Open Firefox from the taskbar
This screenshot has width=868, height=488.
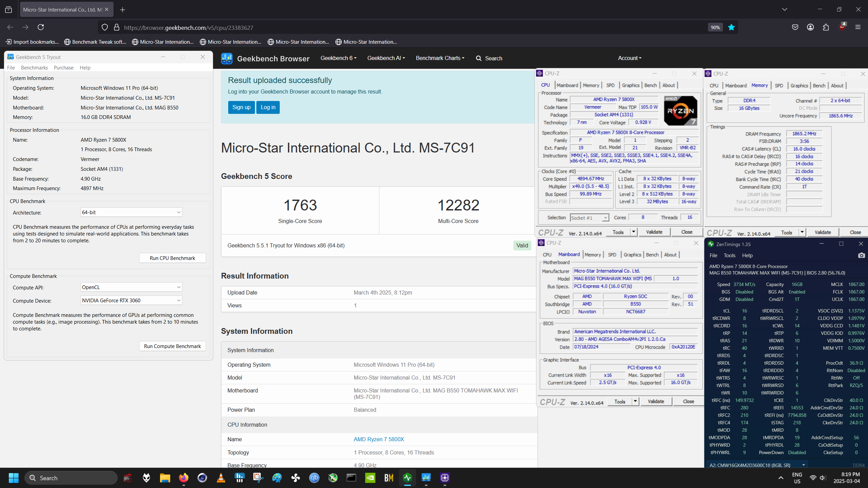click(184, 478)
